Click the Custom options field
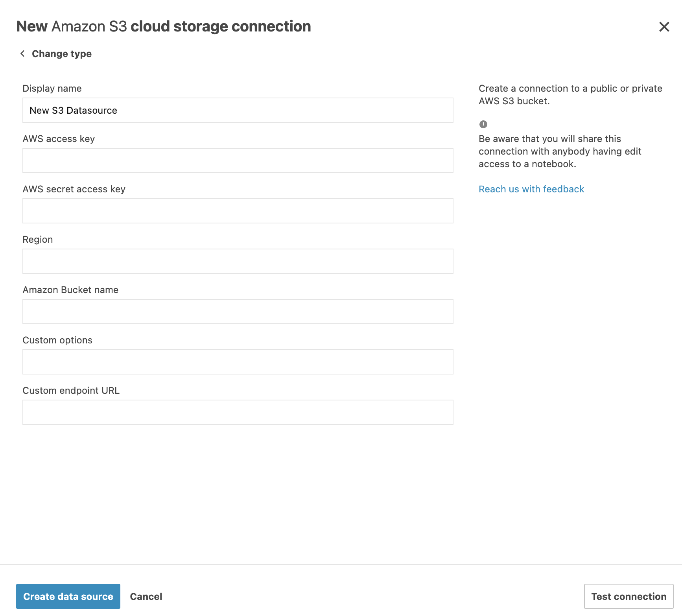 (238, 361)
